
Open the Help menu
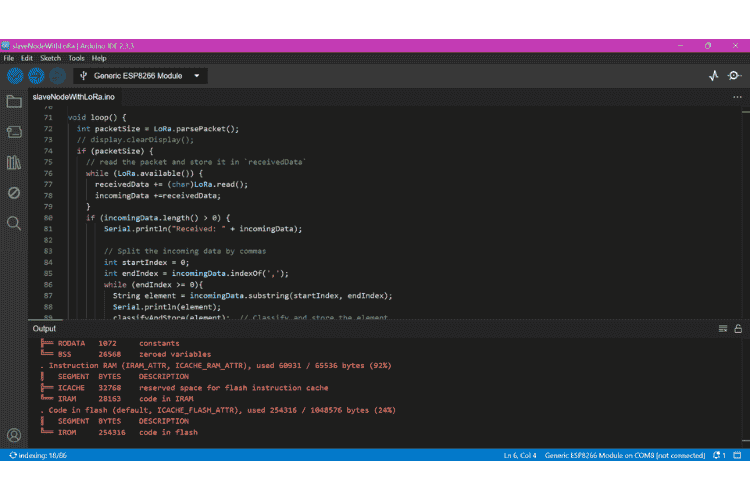pyautogui.click(x=99, y=58)
